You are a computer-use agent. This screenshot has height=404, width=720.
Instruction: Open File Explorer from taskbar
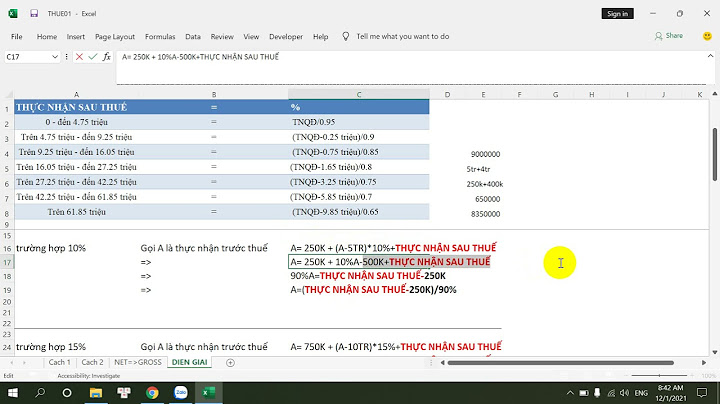point(96,393)
